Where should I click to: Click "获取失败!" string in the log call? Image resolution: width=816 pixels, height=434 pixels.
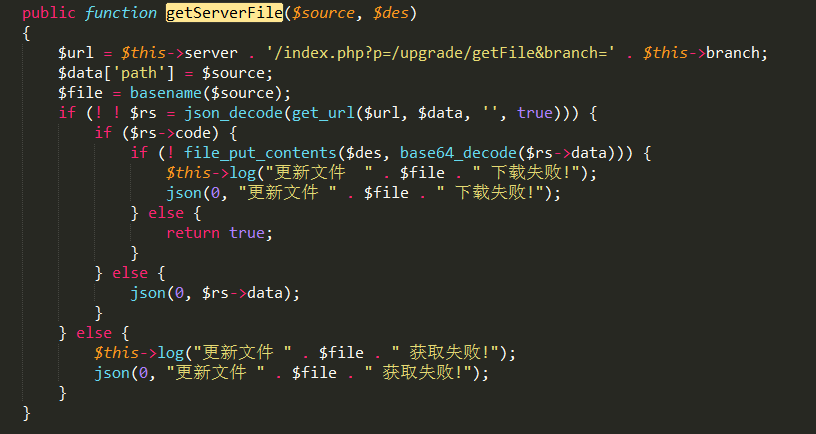446,353
